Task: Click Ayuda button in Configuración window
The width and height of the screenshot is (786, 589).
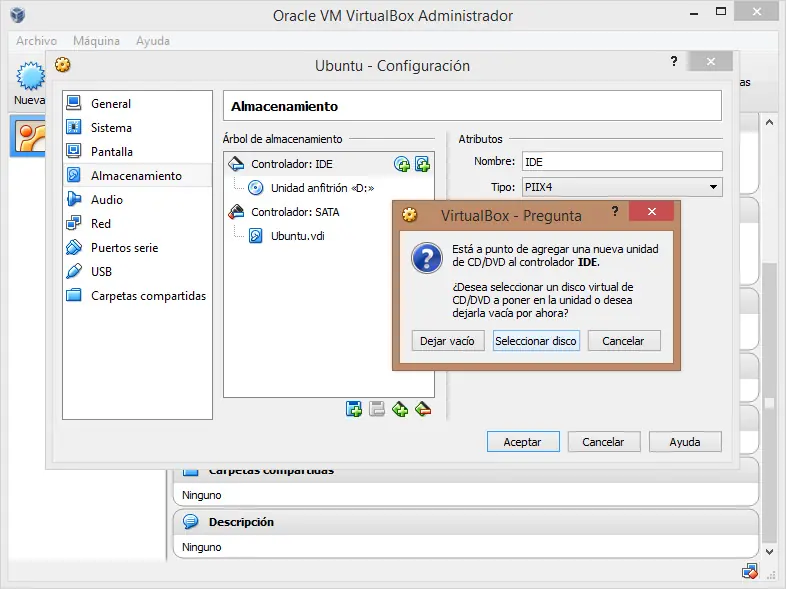Action: click(x=685, y=442)
